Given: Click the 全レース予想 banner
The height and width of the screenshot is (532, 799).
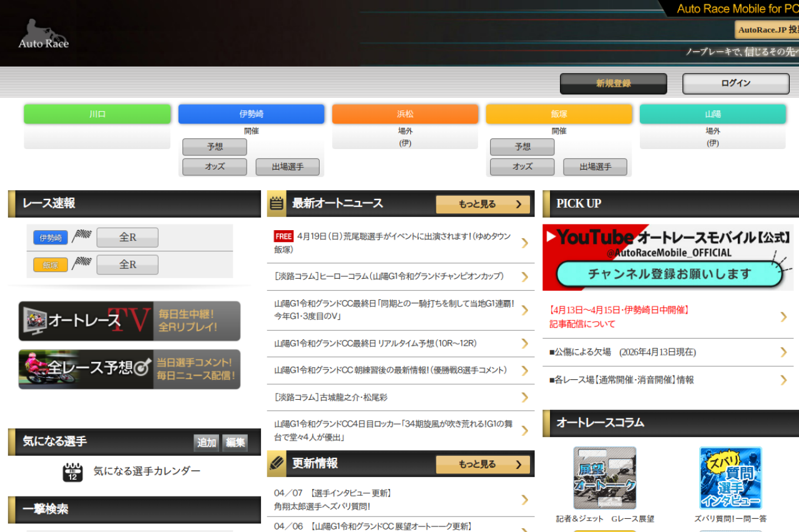Looking at the screenshot, I should [x=129, y=369].
